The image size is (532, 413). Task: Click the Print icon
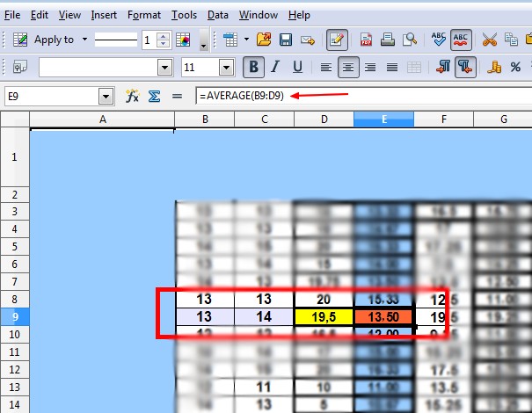387,40
